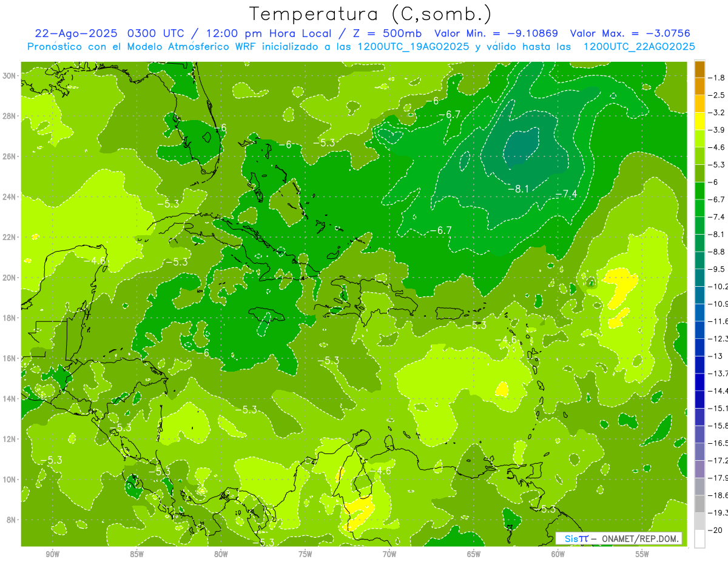Click "12:00 pm Hora Local" text
Image resolution: width=728 pixels, height=562 pixels.
(x=269, y=33)
